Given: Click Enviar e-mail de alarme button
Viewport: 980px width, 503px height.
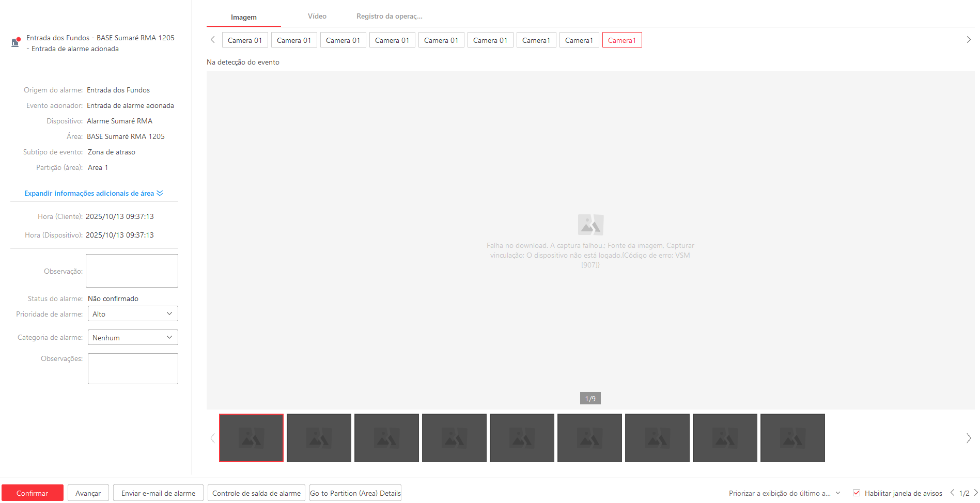Looking at the screenshot, I should (158, 493).
